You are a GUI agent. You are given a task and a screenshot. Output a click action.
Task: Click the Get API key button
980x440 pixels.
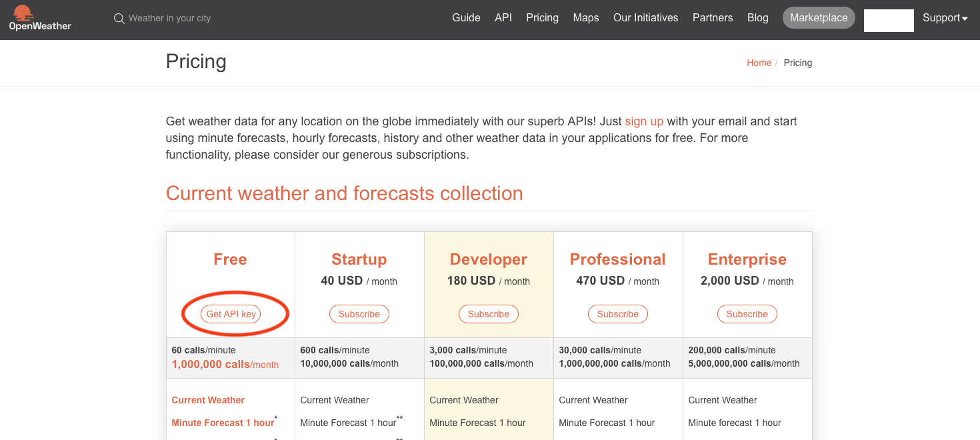pyautogui.click(x=231, y=314)
